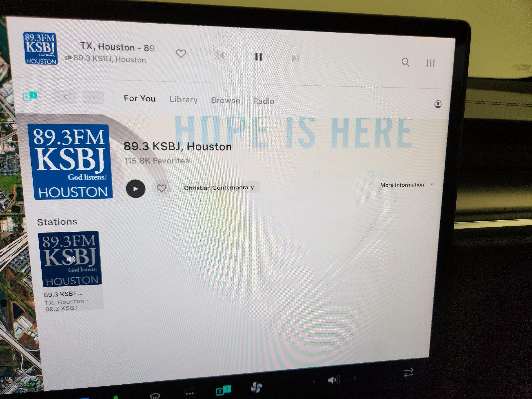Switch to the Browse tab
This screenshot has width=532, height=399.
[x=226, y=100]
